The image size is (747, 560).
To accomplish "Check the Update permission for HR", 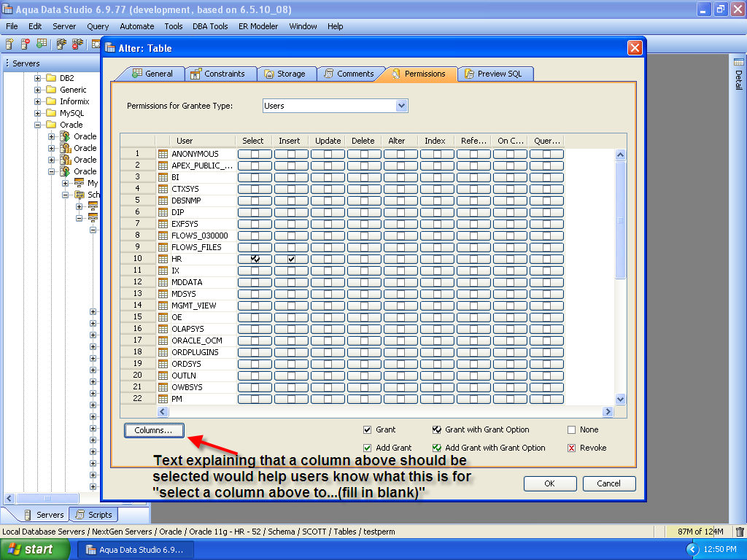I will [x=328, y=259].
